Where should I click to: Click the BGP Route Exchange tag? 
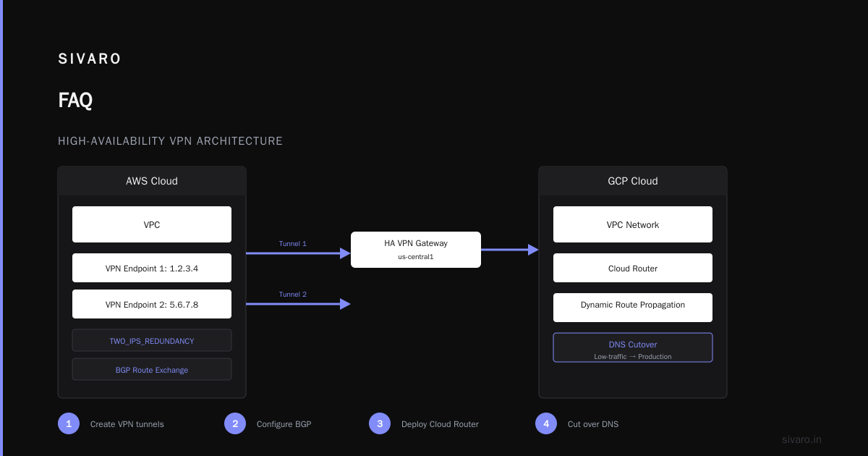[x=152, y=369]
